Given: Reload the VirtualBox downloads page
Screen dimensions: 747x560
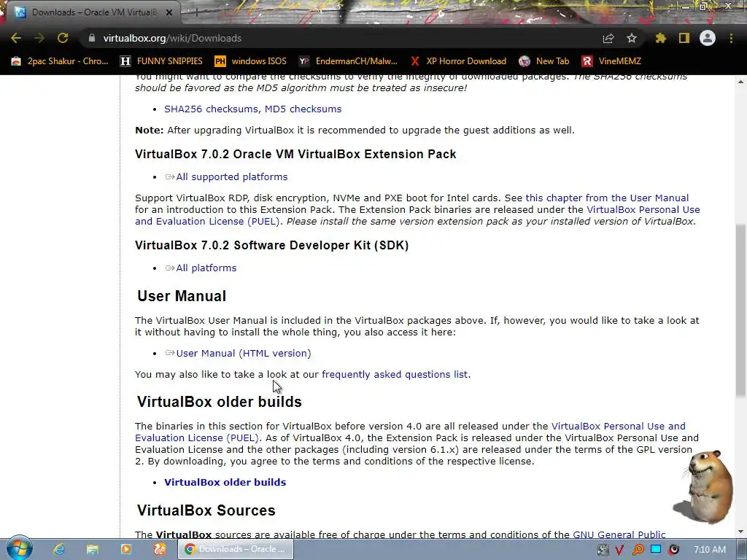Looking at the screenshot, I should (x=63, y=38).
